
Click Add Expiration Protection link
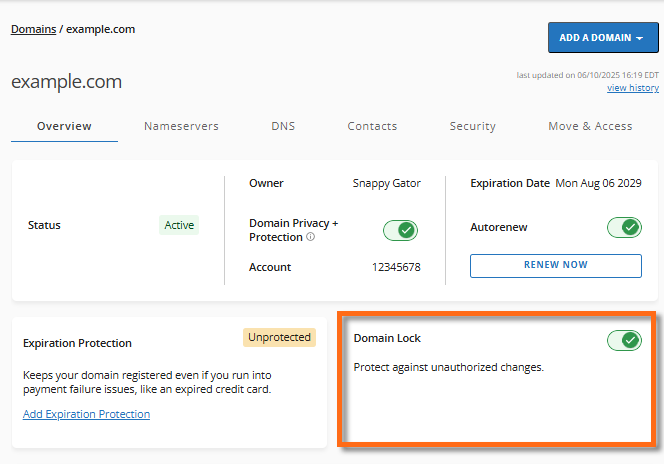(86, 414)
